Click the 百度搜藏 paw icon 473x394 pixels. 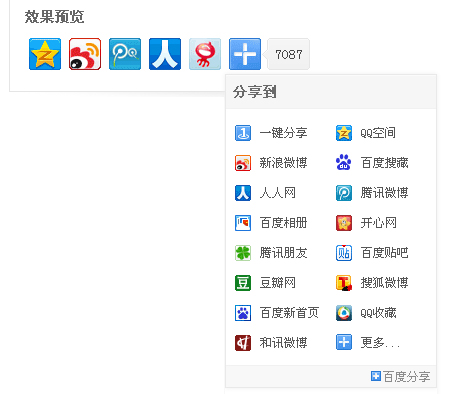tap(344, 163)
